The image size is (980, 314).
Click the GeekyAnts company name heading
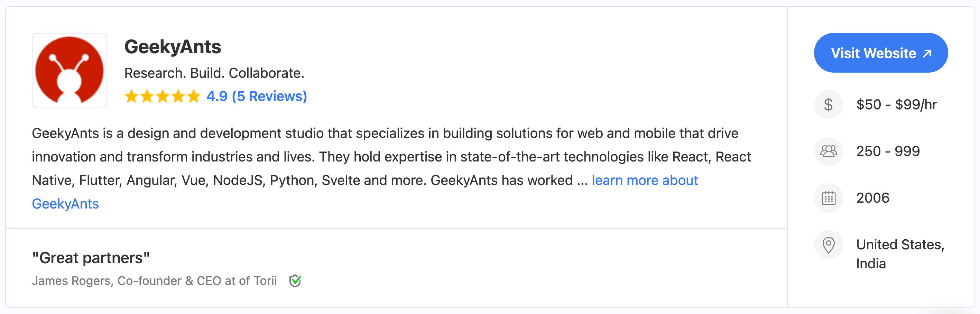pos(172,47)
